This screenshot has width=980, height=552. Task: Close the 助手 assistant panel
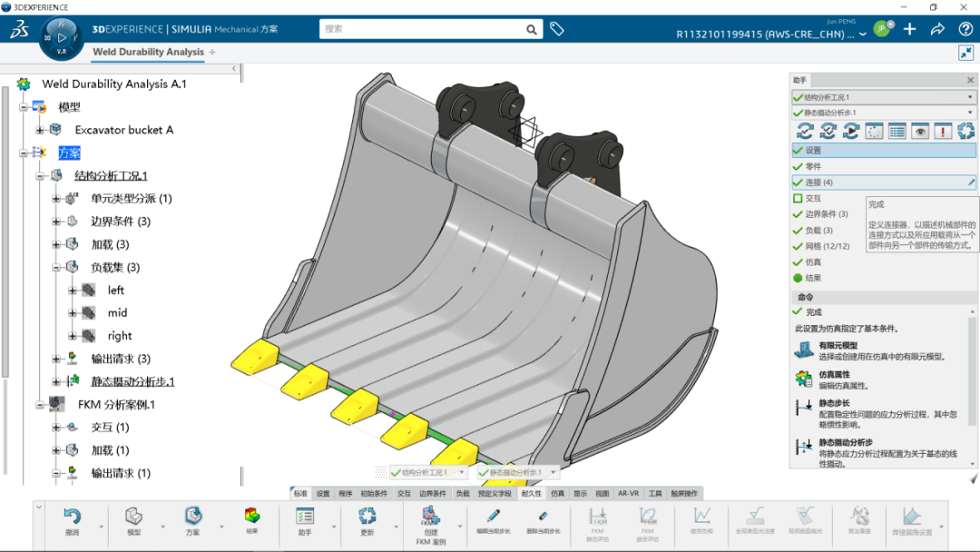tap(970, 80)
